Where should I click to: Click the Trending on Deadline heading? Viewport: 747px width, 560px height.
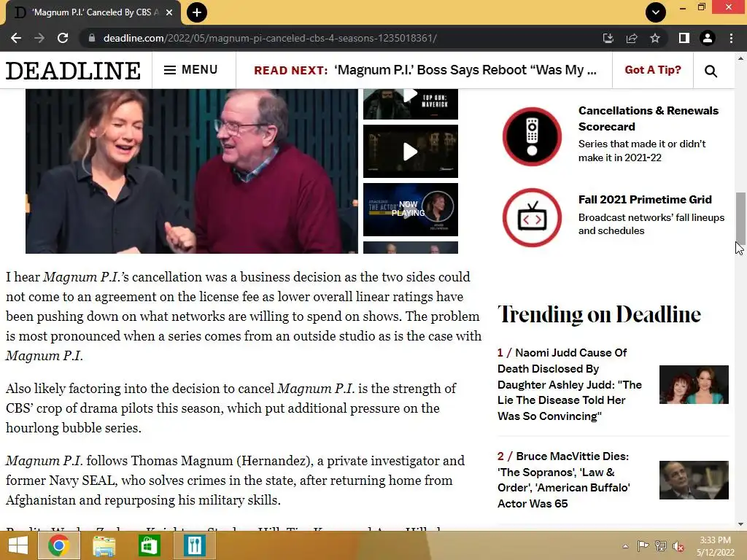[600, 315]
